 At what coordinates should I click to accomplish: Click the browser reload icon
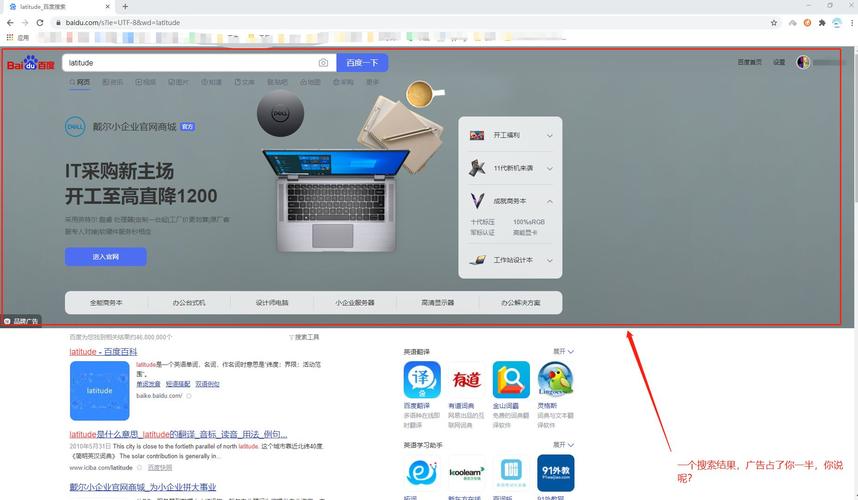point(40,22)
